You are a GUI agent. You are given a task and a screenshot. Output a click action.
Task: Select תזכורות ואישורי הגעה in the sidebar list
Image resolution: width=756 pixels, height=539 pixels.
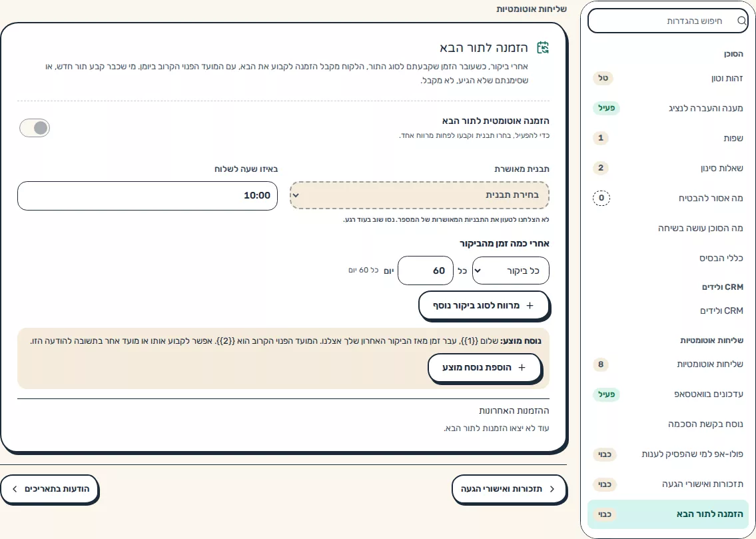[668, 484]
